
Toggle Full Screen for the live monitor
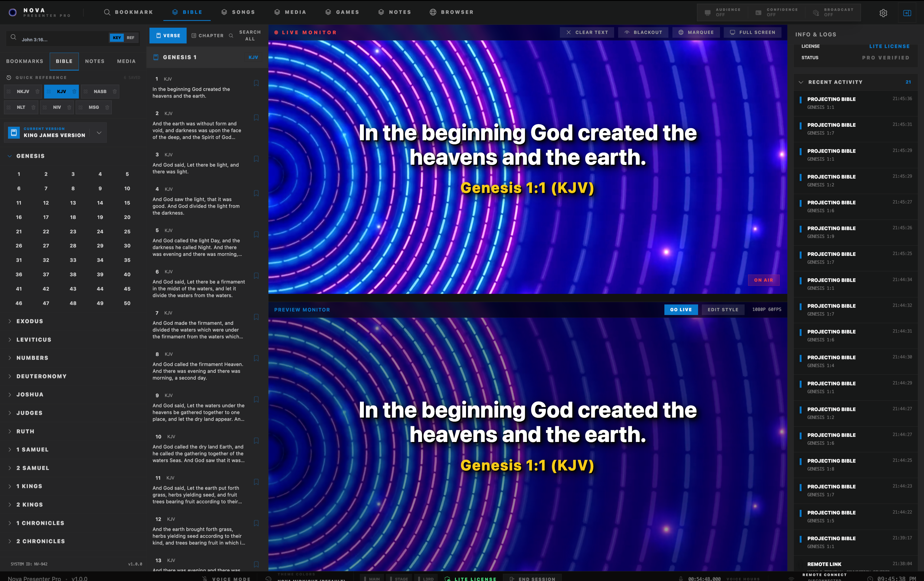[x=752, y=33]
